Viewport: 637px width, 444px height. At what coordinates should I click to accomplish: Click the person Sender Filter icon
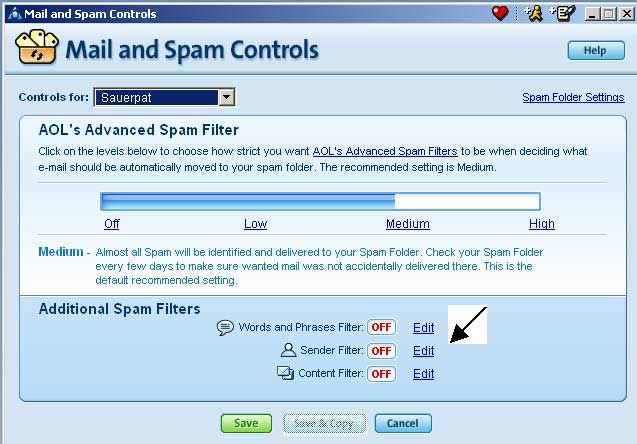(x=288, y=350)
